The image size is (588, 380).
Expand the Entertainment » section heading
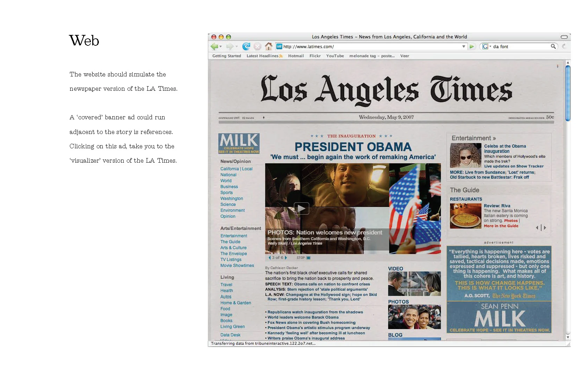pyautogui.click(x=473, y=138)
